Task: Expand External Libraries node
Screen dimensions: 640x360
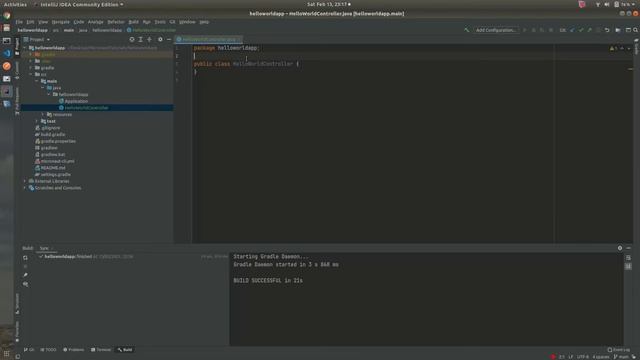Action: [x=24, y=181]
